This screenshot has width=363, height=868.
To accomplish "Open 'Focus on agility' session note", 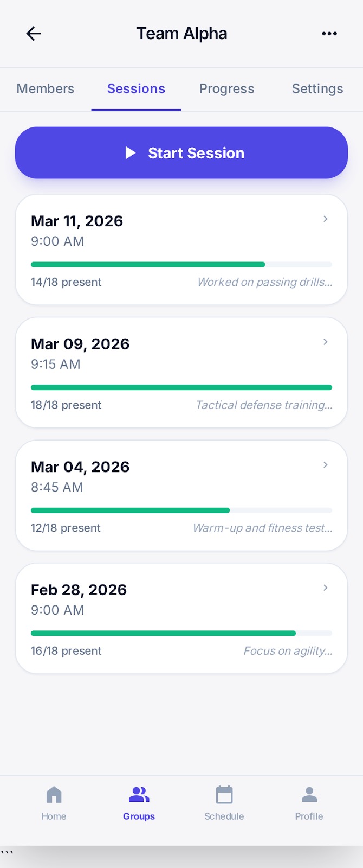I will [288, 651].
